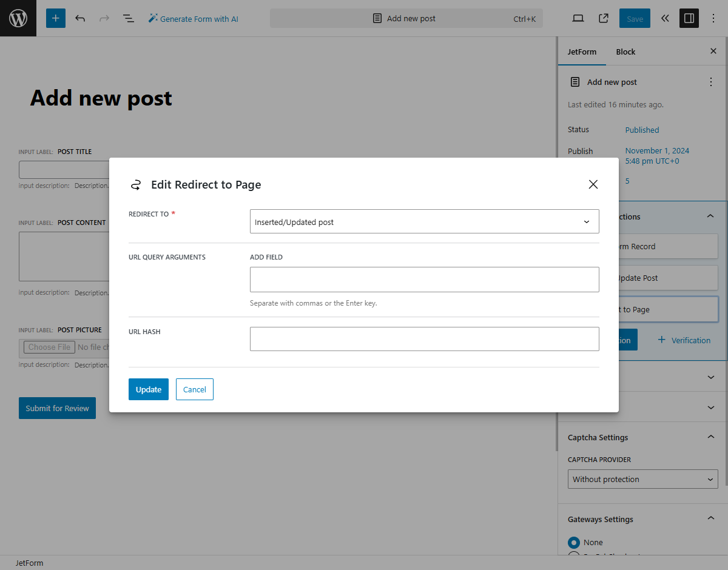Open the Captcha Provider dropdown
Viewport: 728px width, 570px height.
pos(642,479)
